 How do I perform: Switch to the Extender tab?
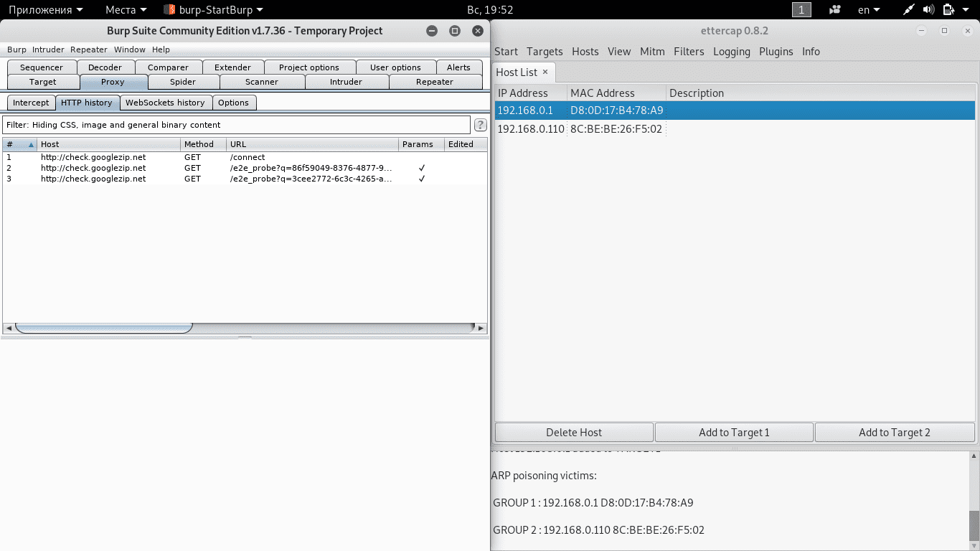[232, 67]
